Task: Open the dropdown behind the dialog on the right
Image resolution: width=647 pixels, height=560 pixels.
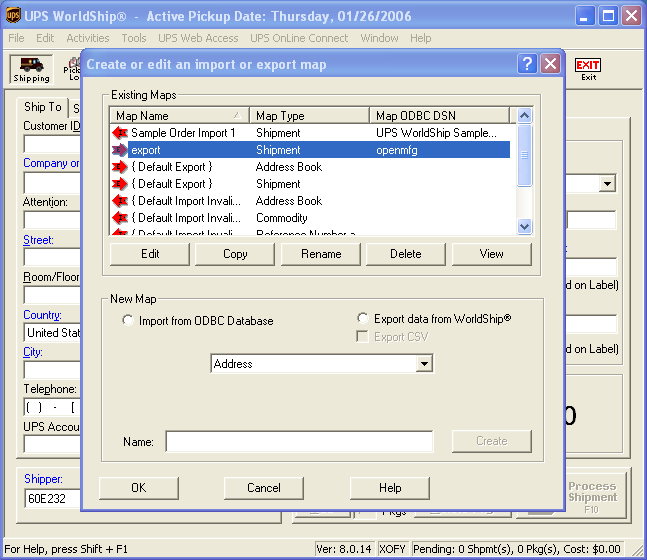Action: point(607,184)
